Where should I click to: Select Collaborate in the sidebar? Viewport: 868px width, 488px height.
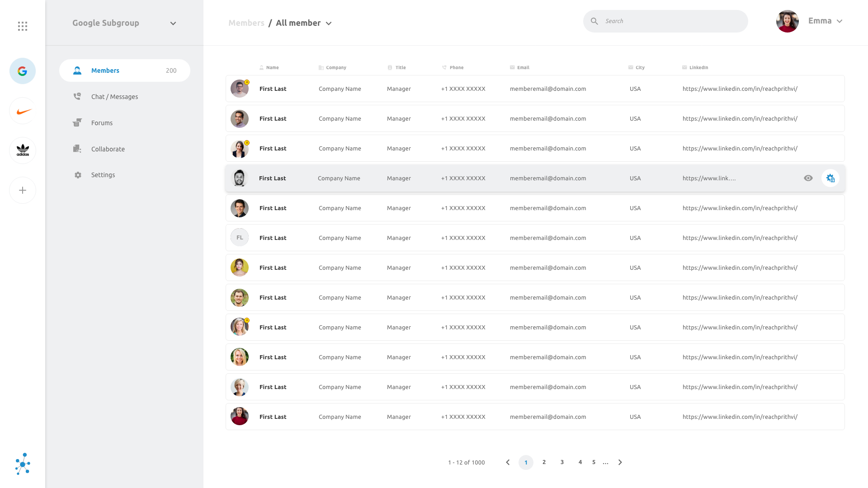pyautogui.click(x=108, y=149)
